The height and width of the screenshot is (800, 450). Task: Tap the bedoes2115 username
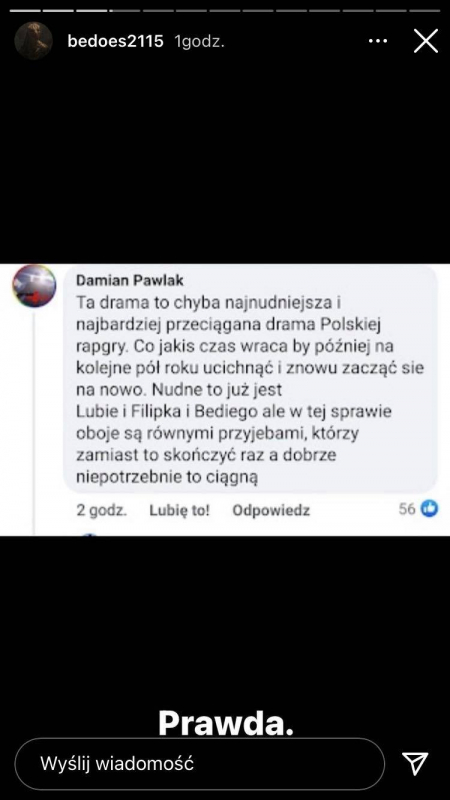(x=115, y=41)
